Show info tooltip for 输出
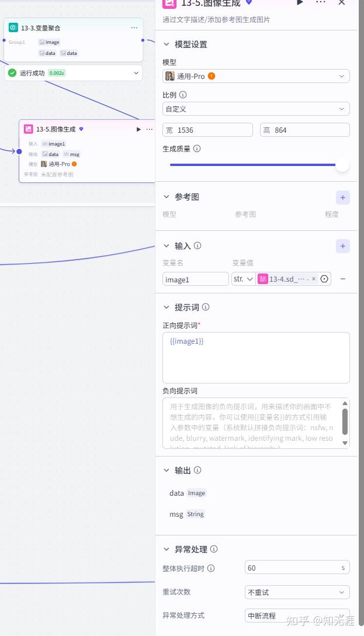Screen dimensions: 364x636 (x=197, y=470)
